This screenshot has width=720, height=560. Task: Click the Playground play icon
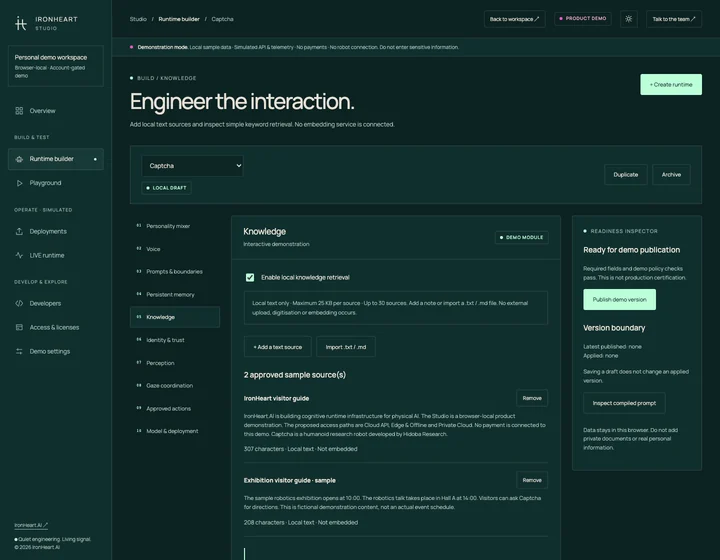19,183
